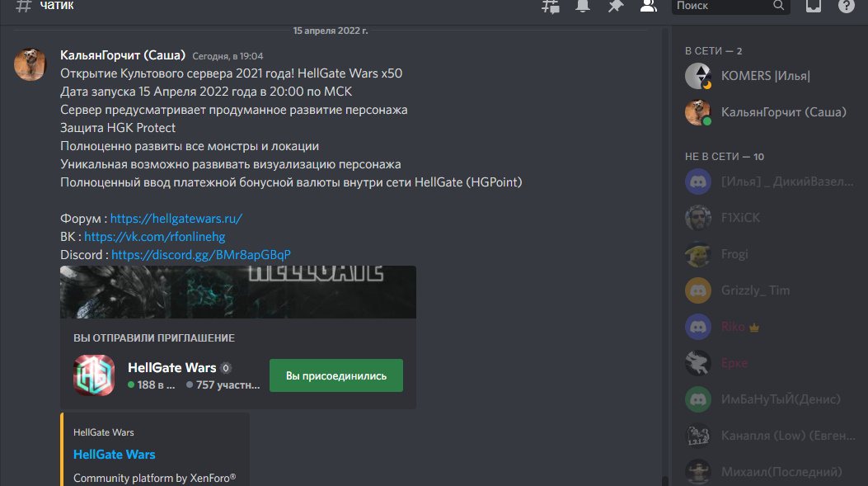Click avatar of [Илья] _ ДикийВазел
Viewport: 868px width, 486px height.
coord(697,182)
